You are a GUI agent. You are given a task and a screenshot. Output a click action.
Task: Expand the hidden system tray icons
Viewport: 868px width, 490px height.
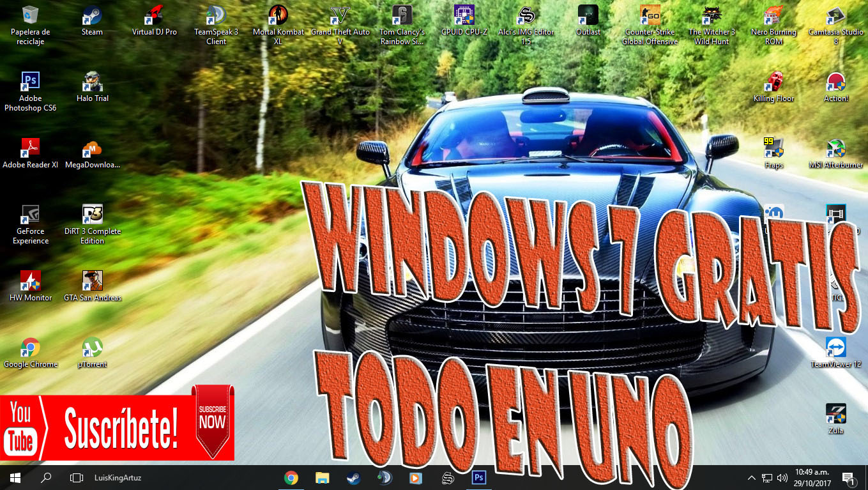tap(752, 478)
